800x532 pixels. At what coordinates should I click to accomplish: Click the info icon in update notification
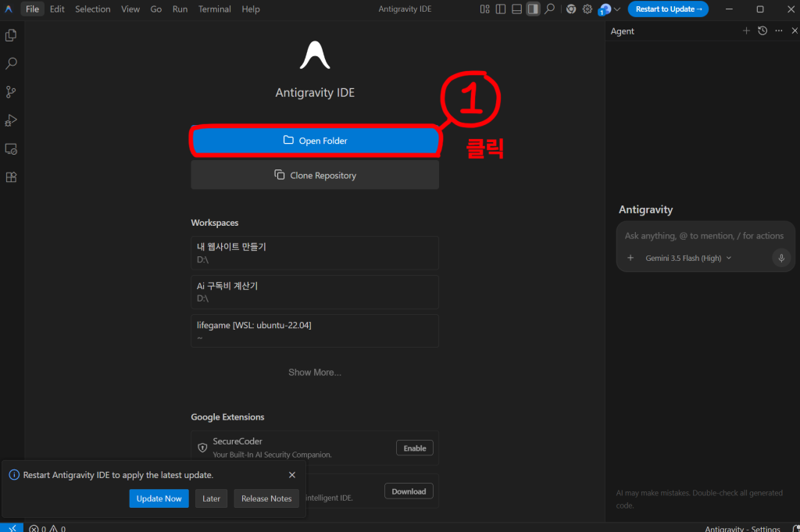tap(14, 475)
